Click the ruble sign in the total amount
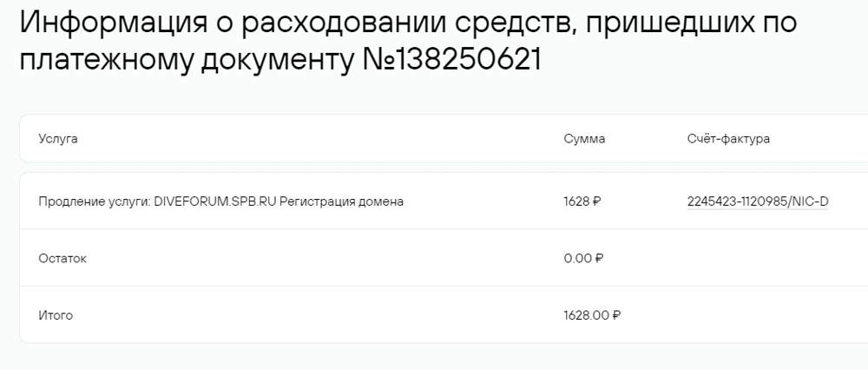The image size is (868, 370). (x=616, y=316)
